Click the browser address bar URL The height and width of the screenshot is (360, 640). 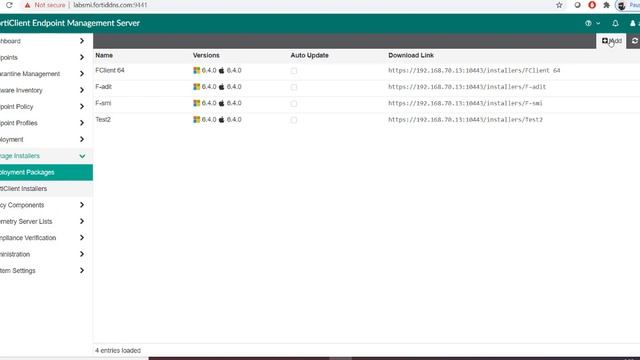coord(110,5)
